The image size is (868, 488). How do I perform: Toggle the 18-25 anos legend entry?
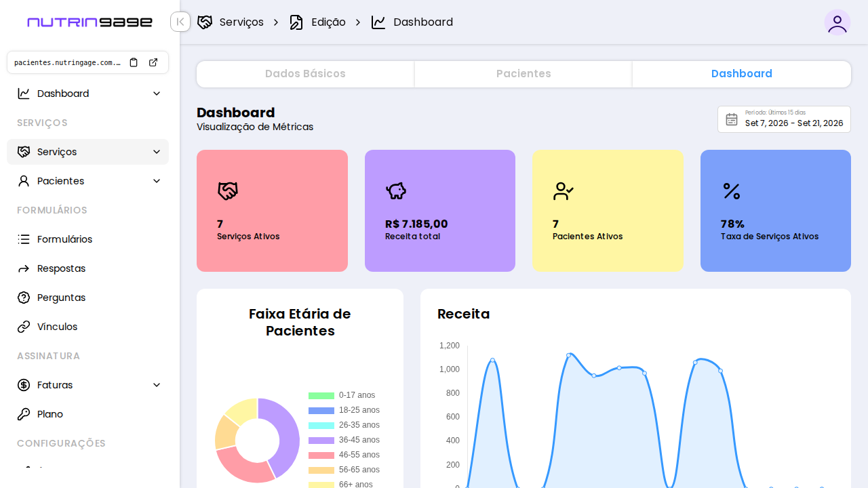tap(344, 410)
